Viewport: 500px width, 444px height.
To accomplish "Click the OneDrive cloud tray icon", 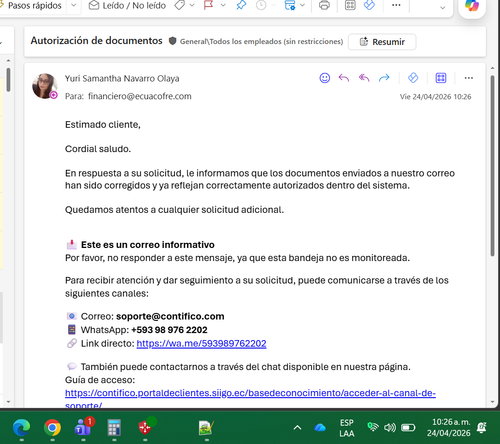I will click(x=320, y=428).
